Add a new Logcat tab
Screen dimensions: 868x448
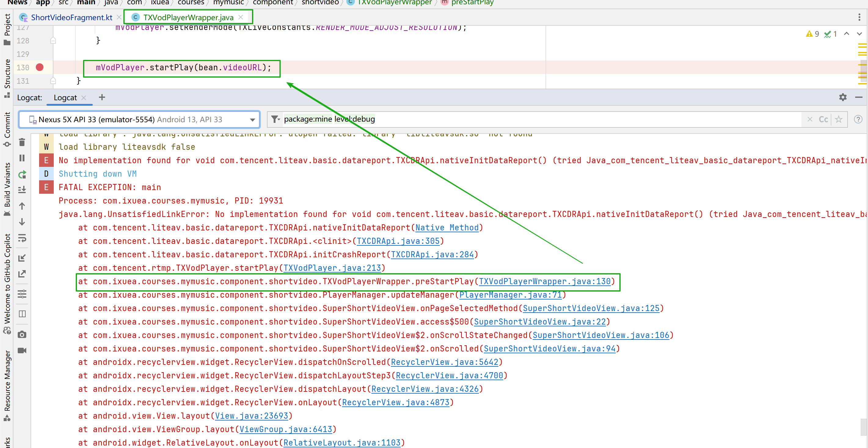[102, 97]
